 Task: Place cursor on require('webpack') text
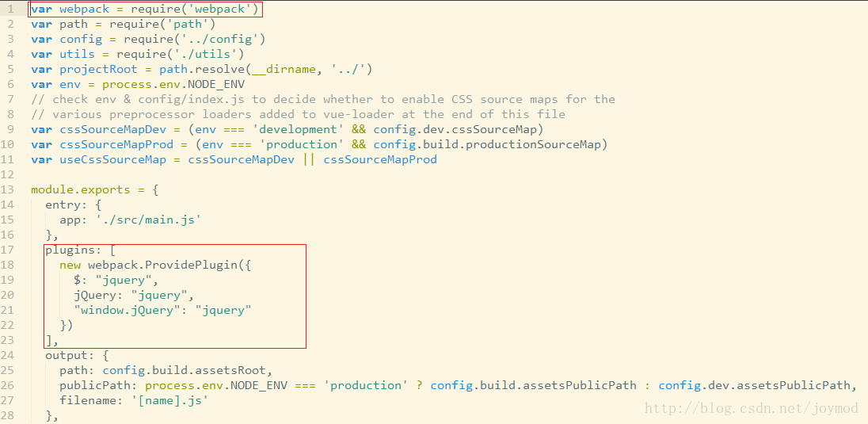point(195,10)
